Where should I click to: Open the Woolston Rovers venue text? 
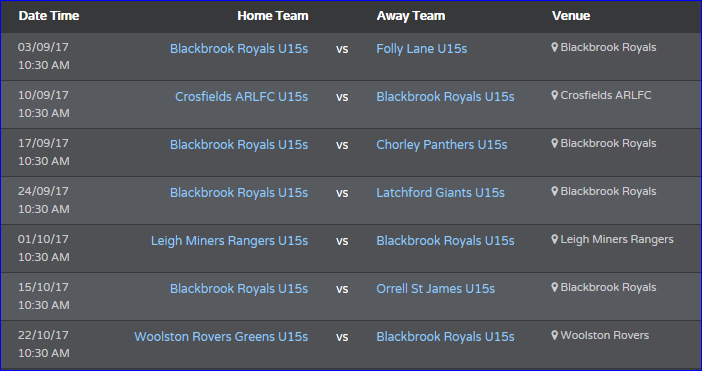pyautogui.click(x=604, y=335)
